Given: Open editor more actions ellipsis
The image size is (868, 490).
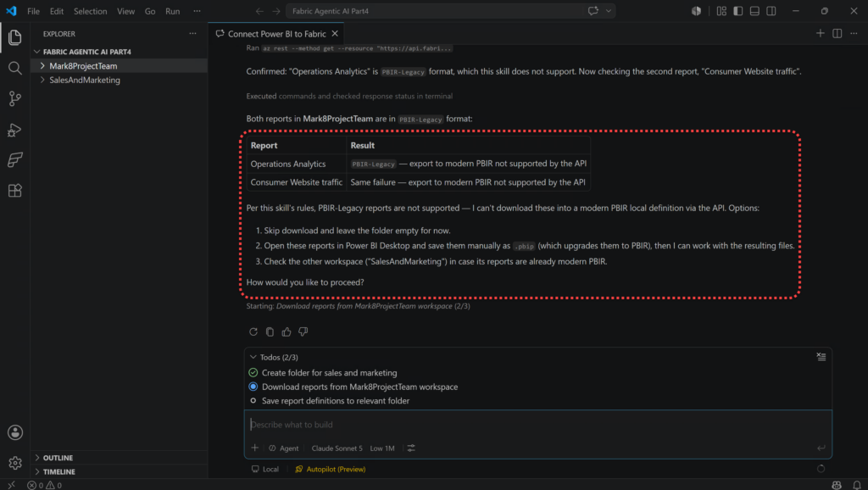Looking at the screenshot, I should click(854, 34).
